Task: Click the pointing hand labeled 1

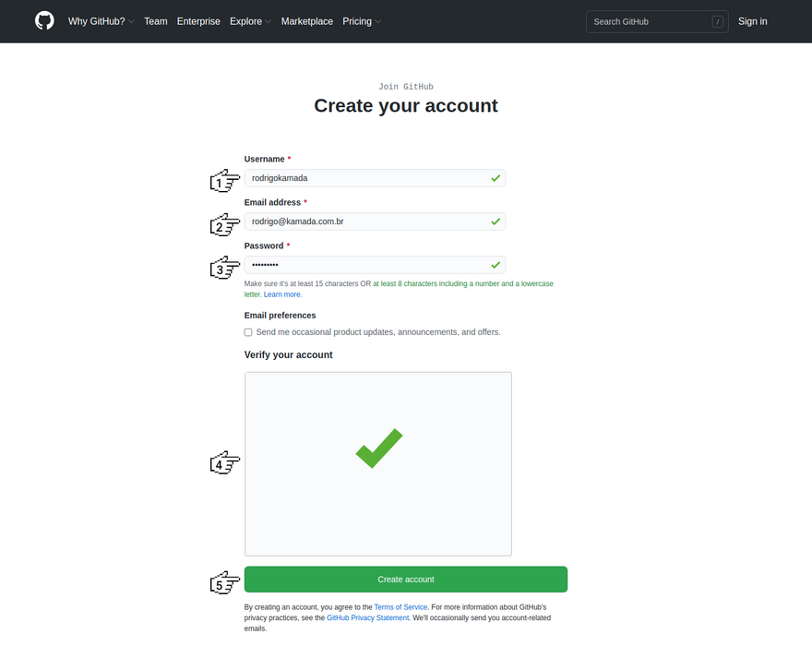Action: coord(225,181)
